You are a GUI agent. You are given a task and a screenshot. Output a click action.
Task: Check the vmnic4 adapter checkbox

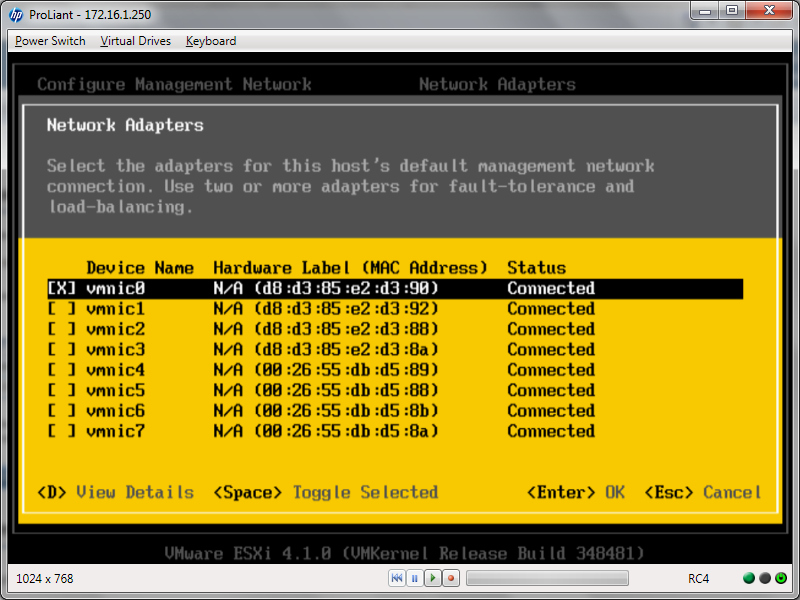click(61, 370)
